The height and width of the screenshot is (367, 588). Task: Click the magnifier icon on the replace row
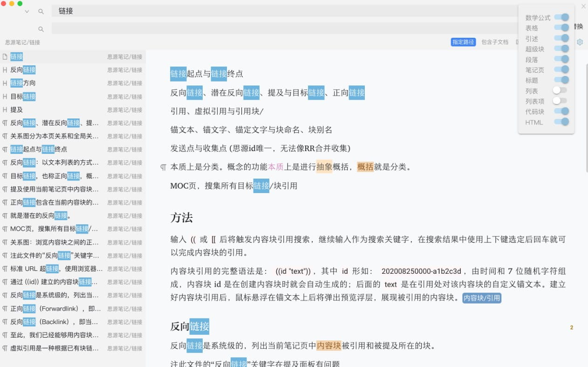tap(41, 28)
